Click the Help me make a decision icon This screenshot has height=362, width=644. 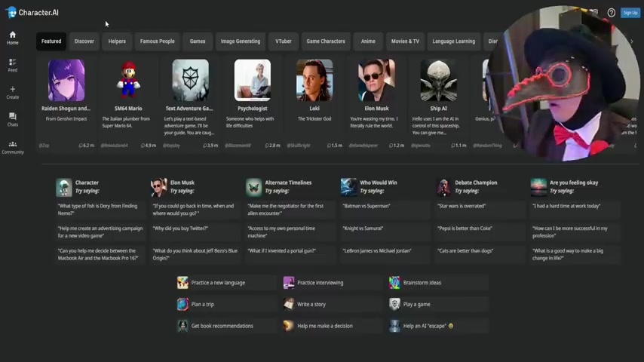(289, 326)
